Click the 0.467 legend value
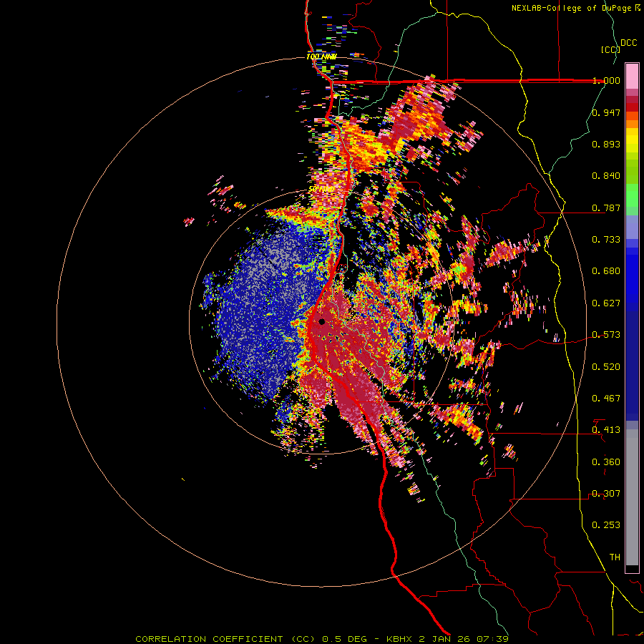Image resolution: width=644 pixels, height=644 pixels. 606,399
